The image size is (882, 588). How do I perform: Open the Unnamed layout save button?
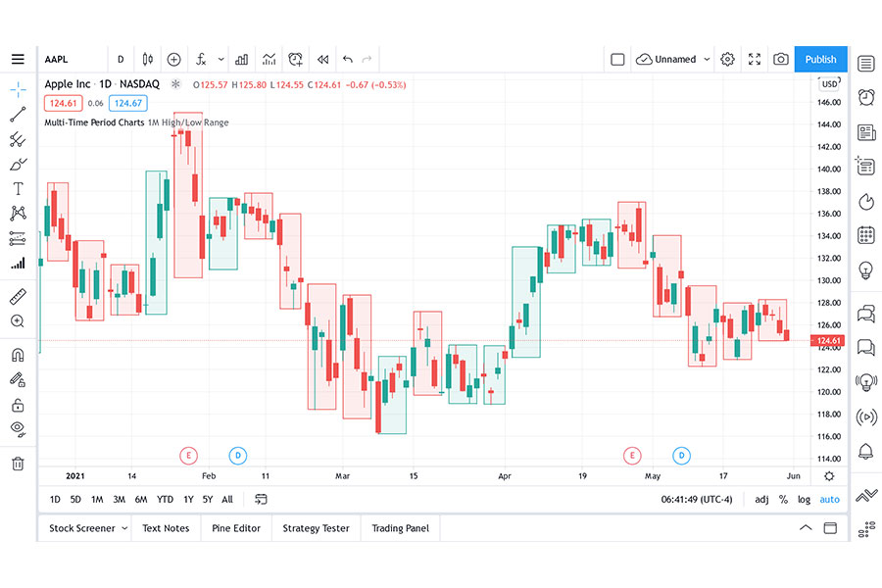point(666,59)
